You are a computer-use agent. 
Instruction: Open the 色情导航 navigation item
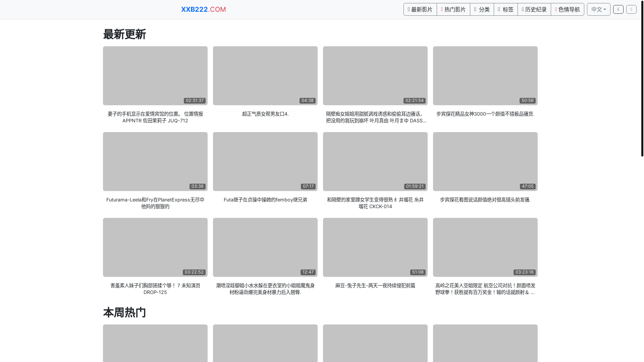(x=567, y=9)
